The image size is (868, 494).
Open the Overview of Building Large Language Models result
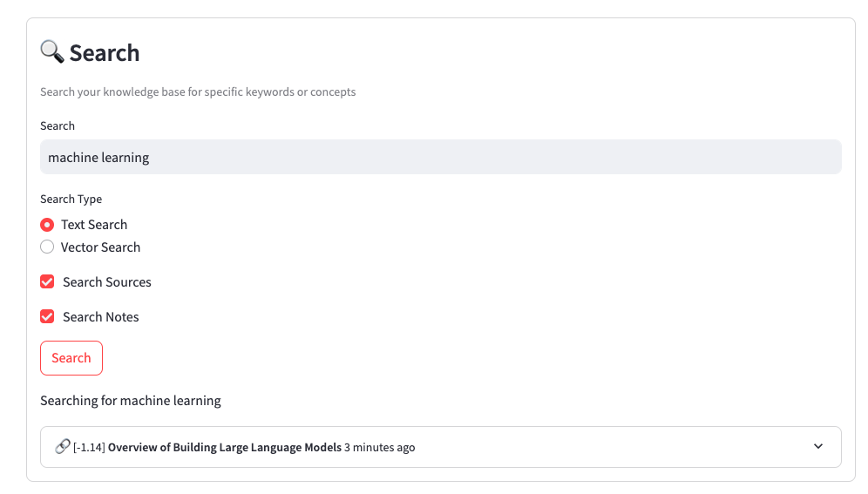tap(224, 448)
